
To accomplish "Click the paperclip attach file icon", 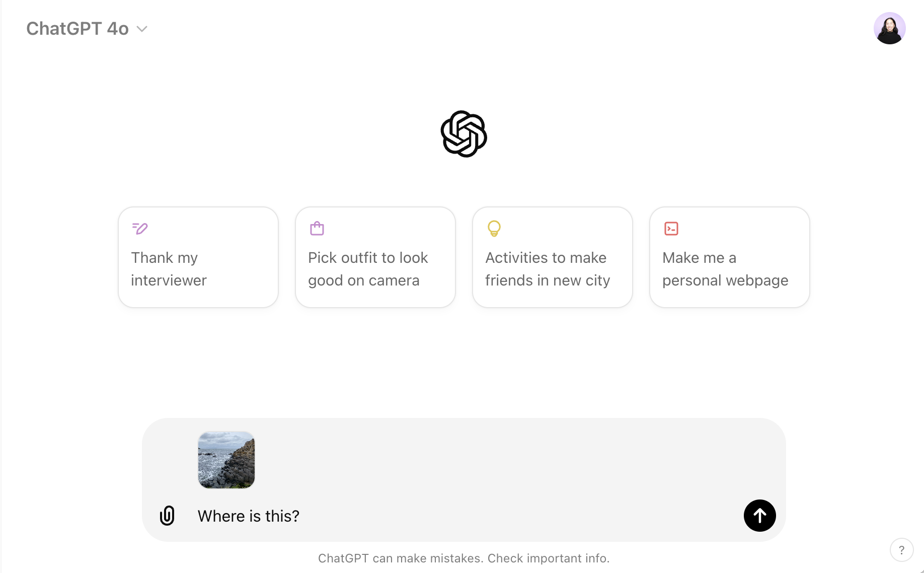I will [167, 516].
